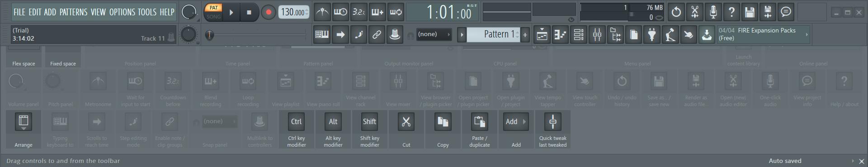Click the Paste / duplicate tile

479,130
